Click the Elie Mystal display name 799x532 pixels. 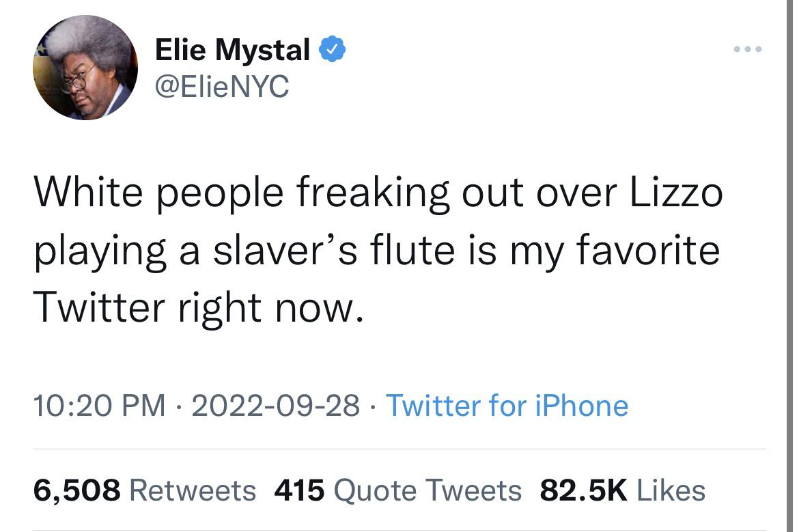pyautogui.click(x=232, y=48)
